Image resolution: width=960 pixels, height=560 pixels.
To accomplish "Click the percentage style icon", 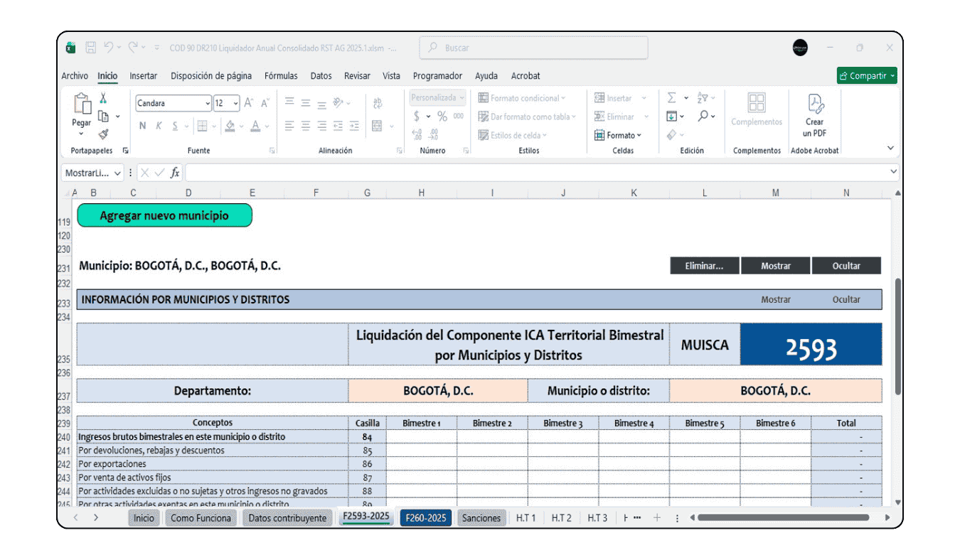I will tap(442, 116).
